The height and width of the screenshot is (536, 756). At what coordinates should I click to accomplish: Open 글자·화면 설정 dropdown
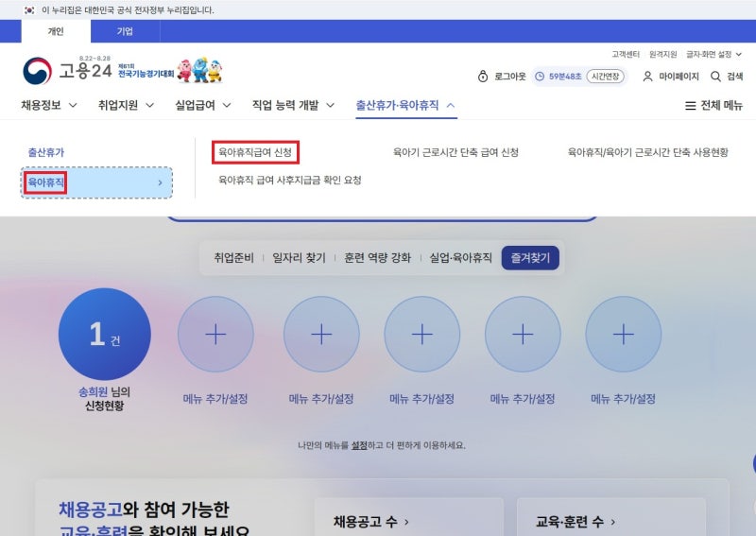pos(714,54)
